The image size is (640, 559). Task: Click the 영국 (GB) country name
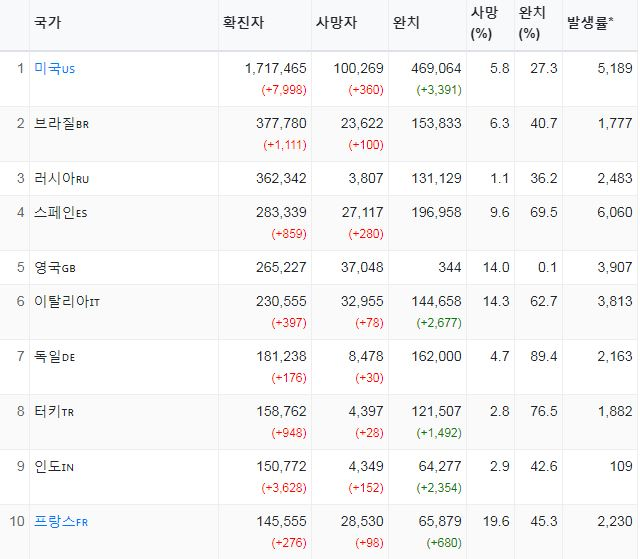54,267
